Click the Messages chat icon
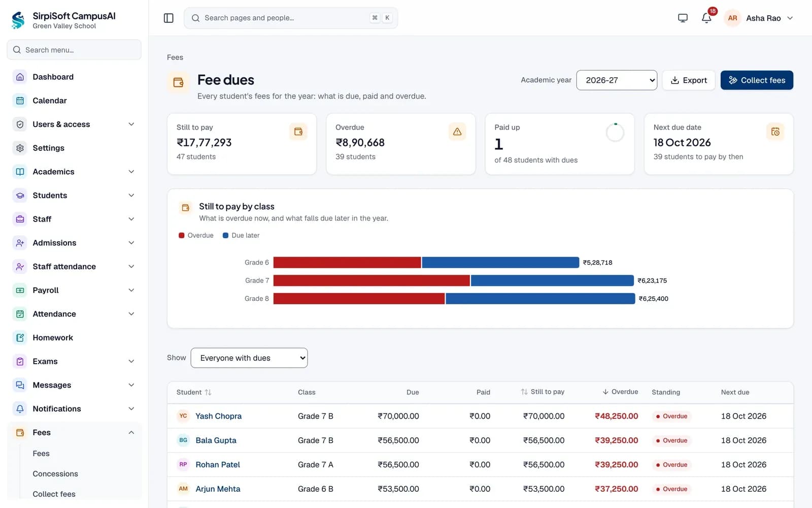This screenshot has height=508, width=812. [20, 385]
